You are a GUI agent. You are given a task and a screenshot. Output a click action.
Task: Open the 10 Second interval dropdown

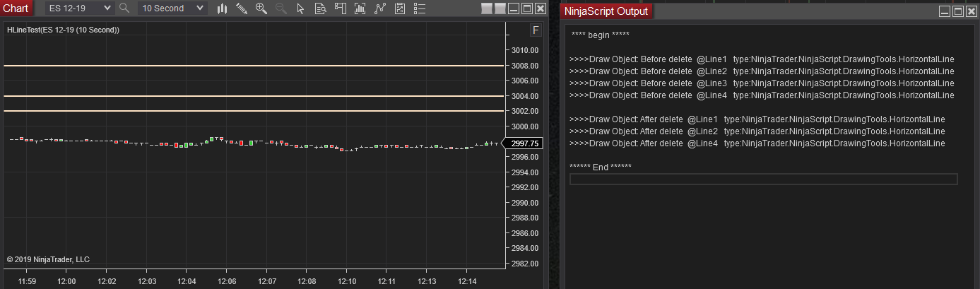(172, 8)
